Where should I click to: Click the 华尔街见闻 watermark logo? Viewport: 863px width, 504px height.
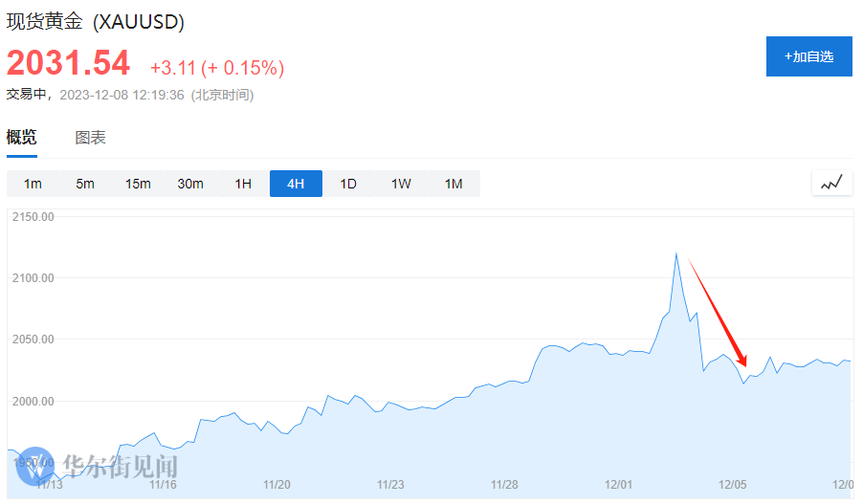pyautogui.click(x=97, y=467)
